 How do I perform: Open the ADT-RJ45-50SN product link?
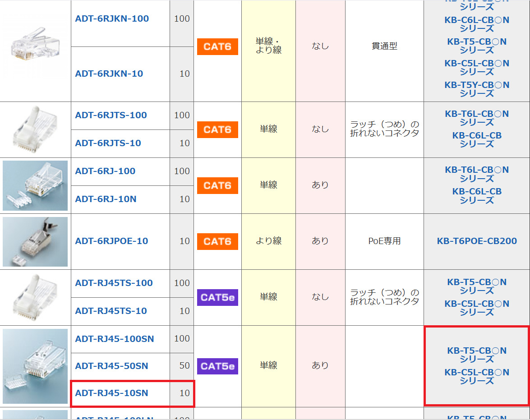(x=111, y=366)
